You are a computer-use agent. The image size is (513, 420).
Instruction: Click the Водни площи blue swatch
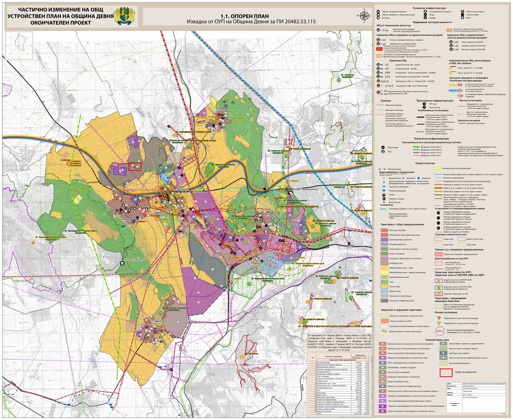[x=384, y=291]
